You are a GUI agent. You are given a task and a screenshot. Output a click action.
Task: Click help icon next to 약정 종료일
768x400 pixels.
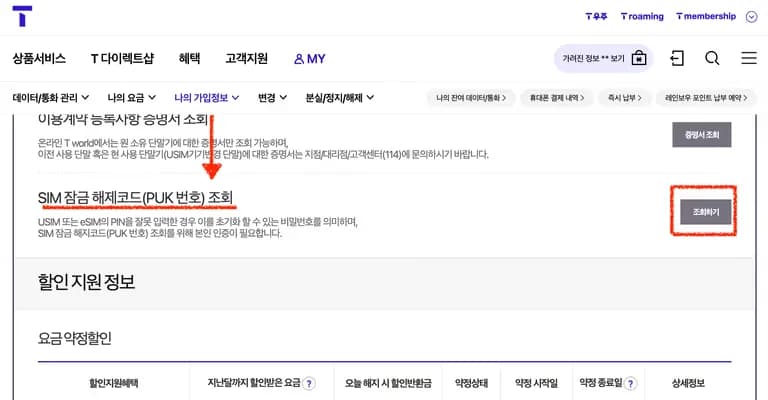631,383
